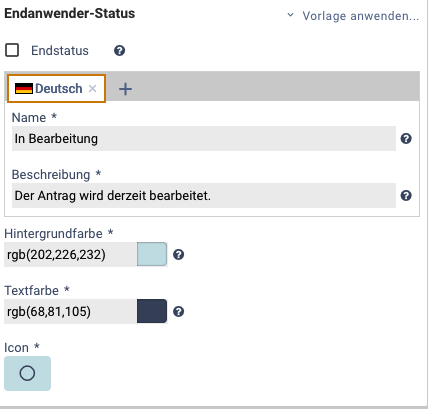Remove Deutsch tab with its X
This screenshot has width=428, height=409.
pyautogui.click(x=92, y=88)
